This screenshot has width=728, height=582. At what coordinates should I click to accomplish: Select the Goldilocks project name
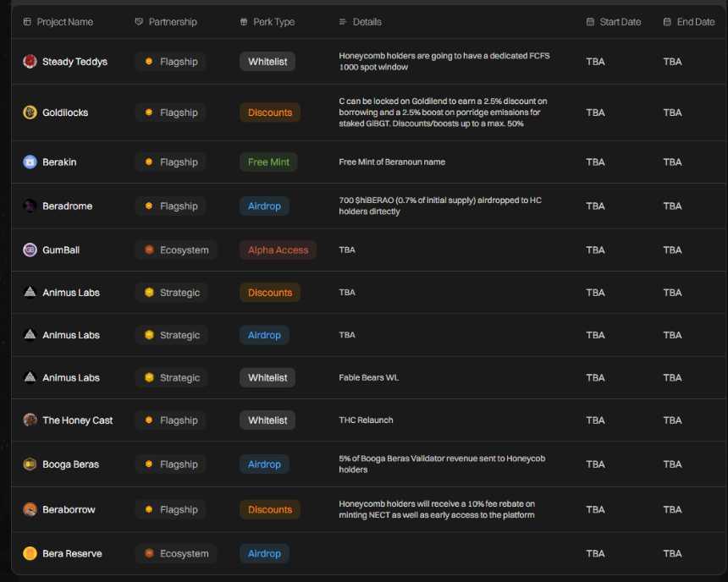pyautogui.click(x=65, y=113)
